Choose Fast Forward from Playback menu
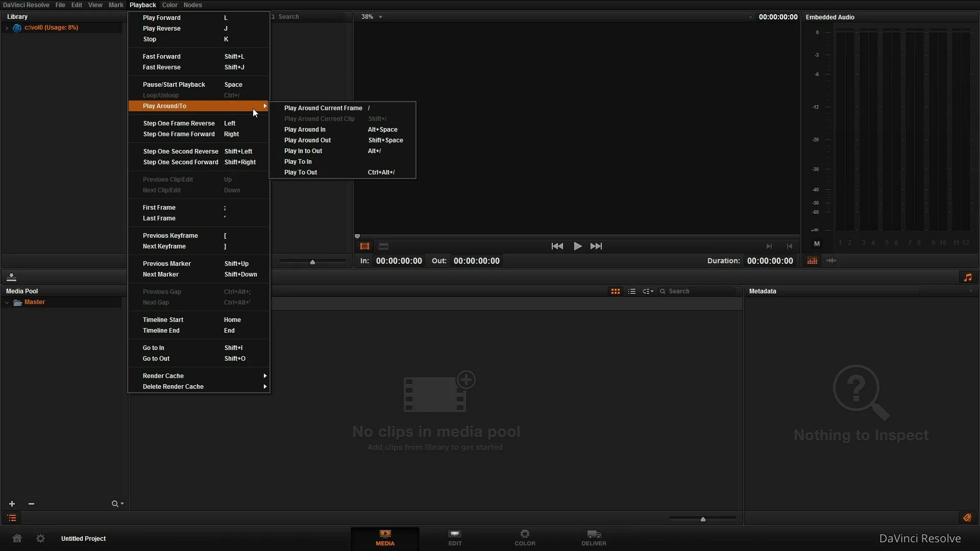 point(162,57)
